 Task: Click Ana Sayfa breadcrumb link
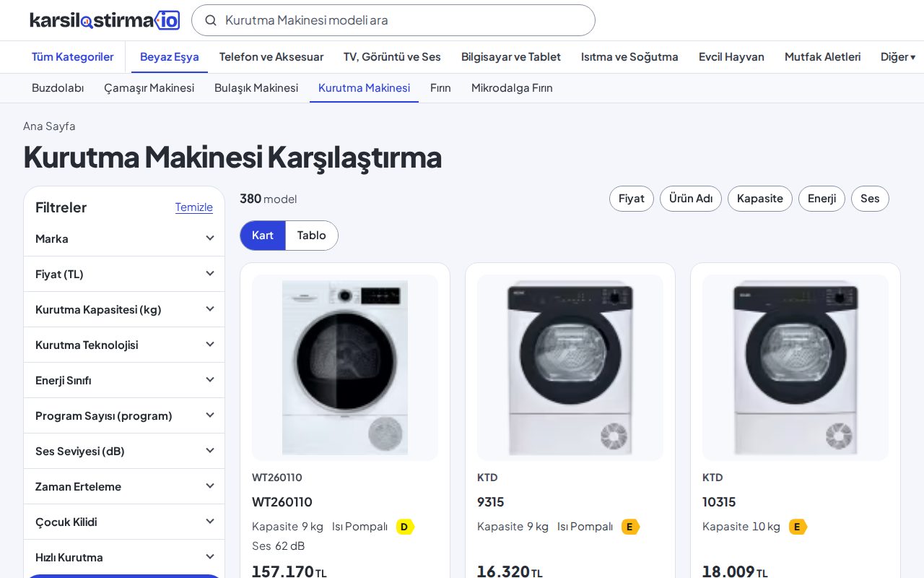pos(49,126)
